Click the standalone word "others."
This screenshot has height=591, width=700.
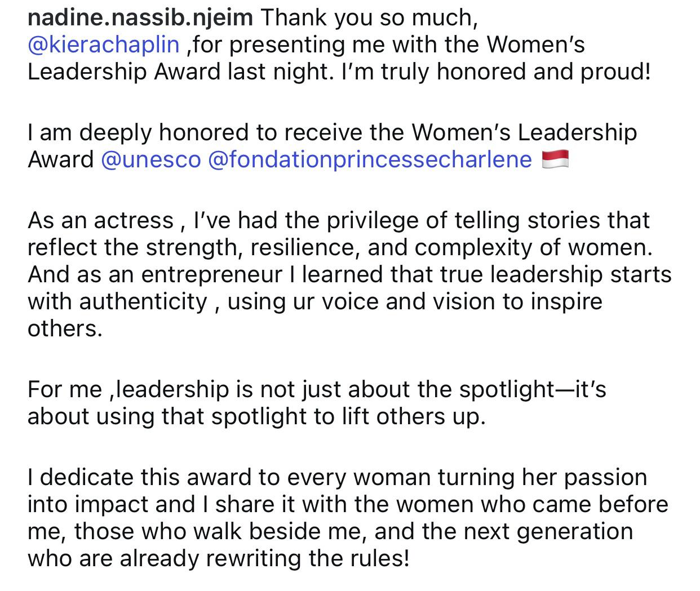[65, 328]
